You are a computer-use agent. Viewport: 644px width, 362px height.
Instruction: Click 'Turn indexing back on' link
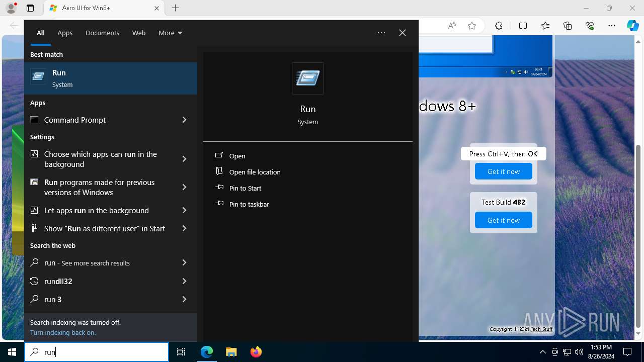(x=63, y=332)
